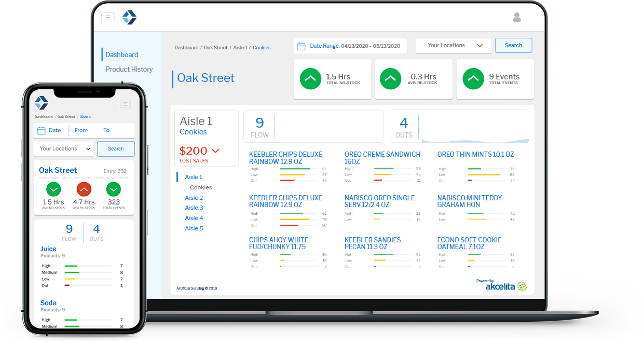Tap the hamburger menu icon on phone
Image resolution: width=644 pixels, height=342 pixels.
pos(125,104)
